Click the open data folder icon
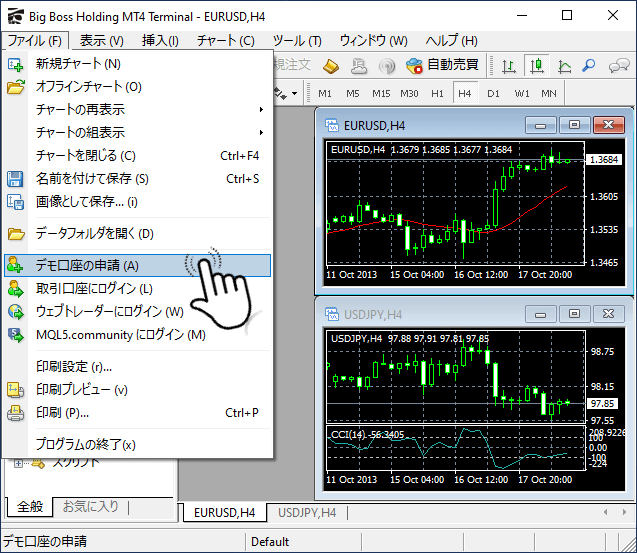The image size is (637, 553). coord(16,234)
